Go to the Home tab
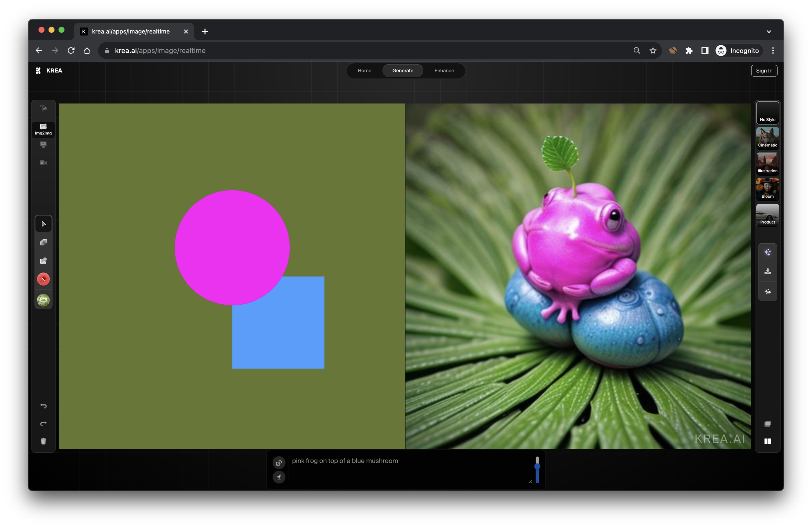Image resolution: width=812 pixels, height=528 pixels. point(364,70)
